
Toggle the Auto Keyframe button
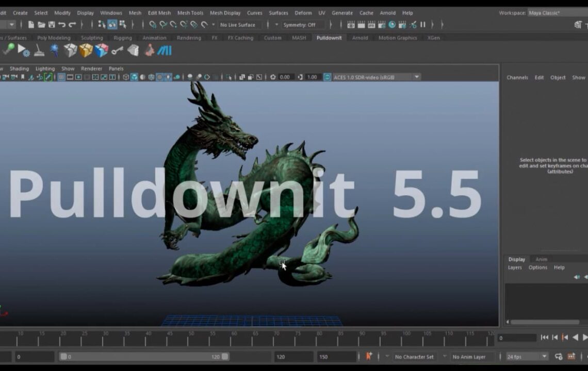368,356
